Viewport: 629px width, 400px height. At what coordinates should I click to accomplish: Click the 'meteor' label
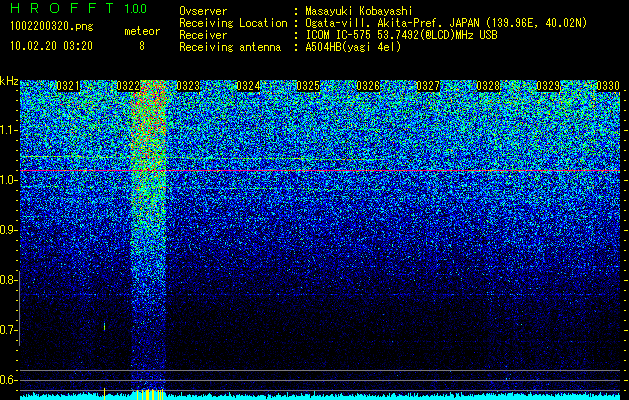[142, 31]
